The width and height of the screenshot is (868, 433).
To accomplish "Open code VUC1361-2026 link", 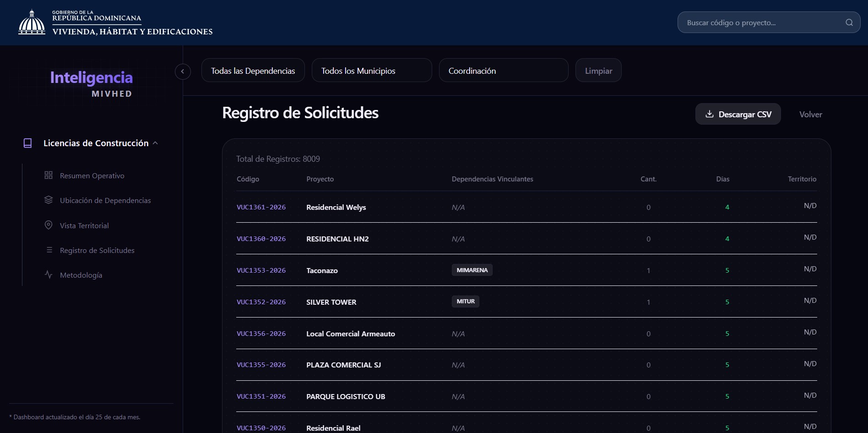I will point(261,207).
